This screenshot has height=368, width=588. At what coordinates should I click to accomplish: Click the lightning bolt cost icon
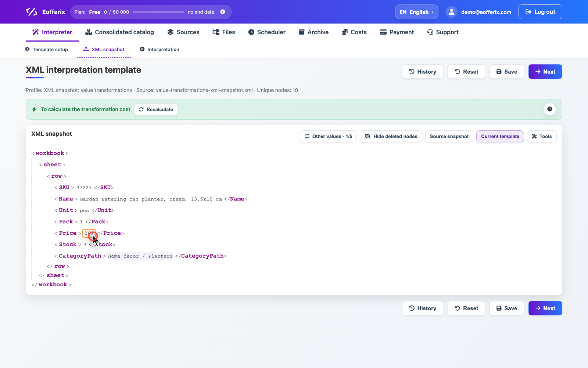tap(34, 109)
